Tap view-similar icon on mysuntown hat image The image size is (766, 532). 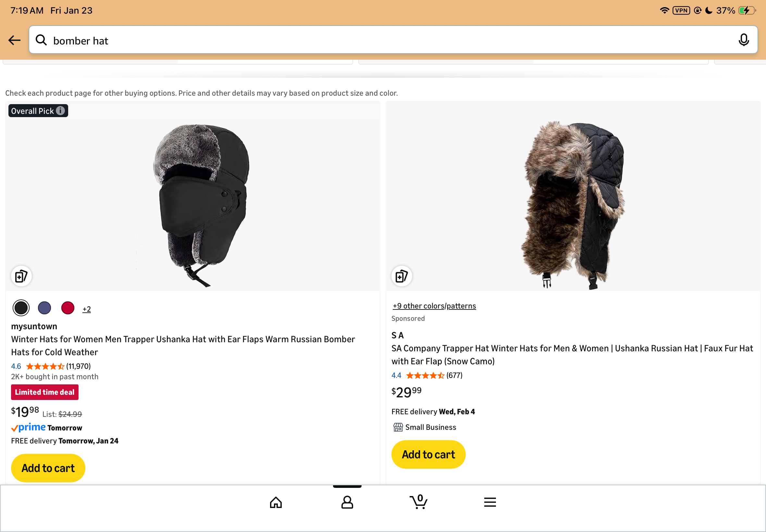pos(21,276)
